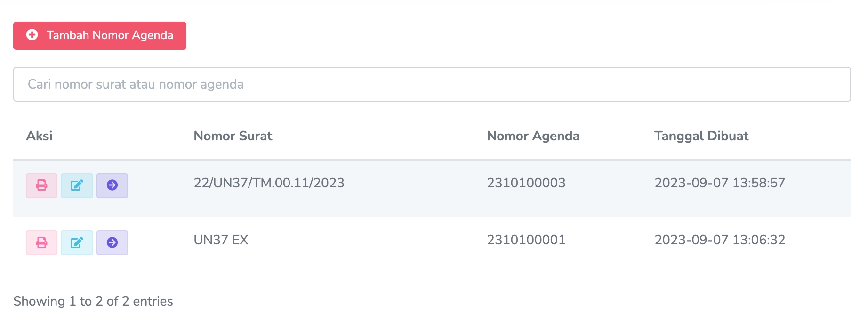Click agenda number 2310100003
This screenshot has height=322, width=868.
pyautogui.click(x=526, y=183)
